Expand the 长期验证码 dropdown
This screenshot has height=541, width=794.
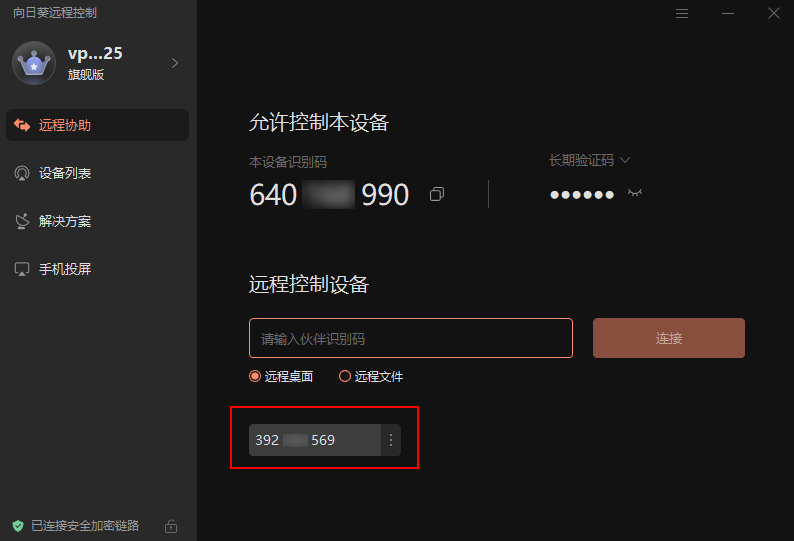point(589,161)
